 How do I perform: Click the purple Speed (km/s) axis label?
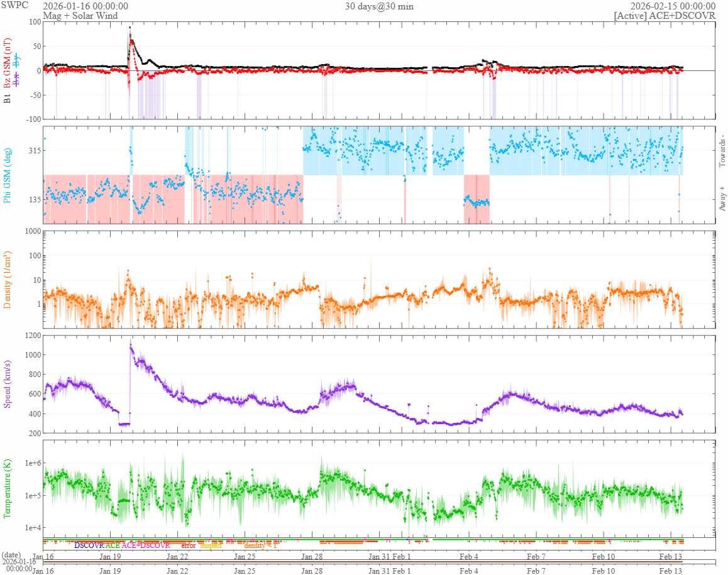[7, 384]
